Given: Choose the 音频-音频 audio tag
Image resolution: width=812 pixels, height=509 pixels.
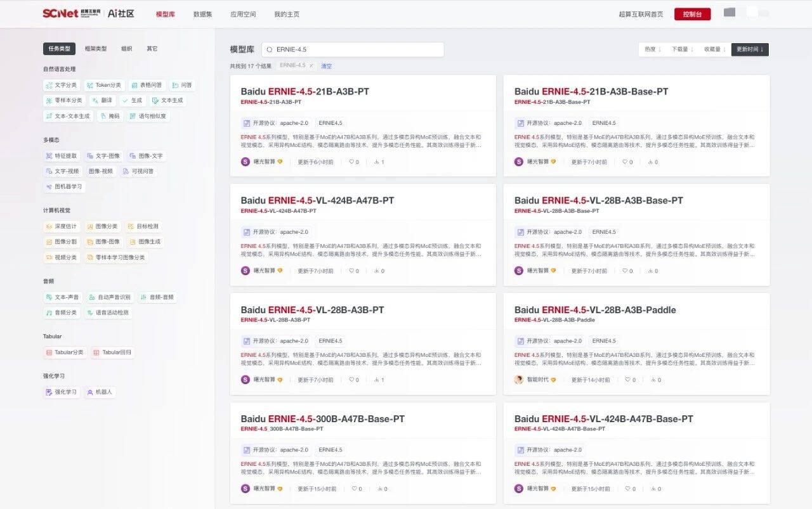Looking at the screenshot, I should (x=157, y=297).
